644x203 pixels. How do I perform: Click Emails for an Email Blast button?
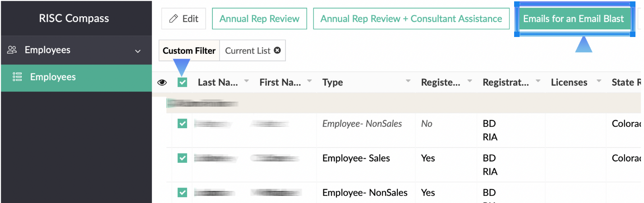573,19
